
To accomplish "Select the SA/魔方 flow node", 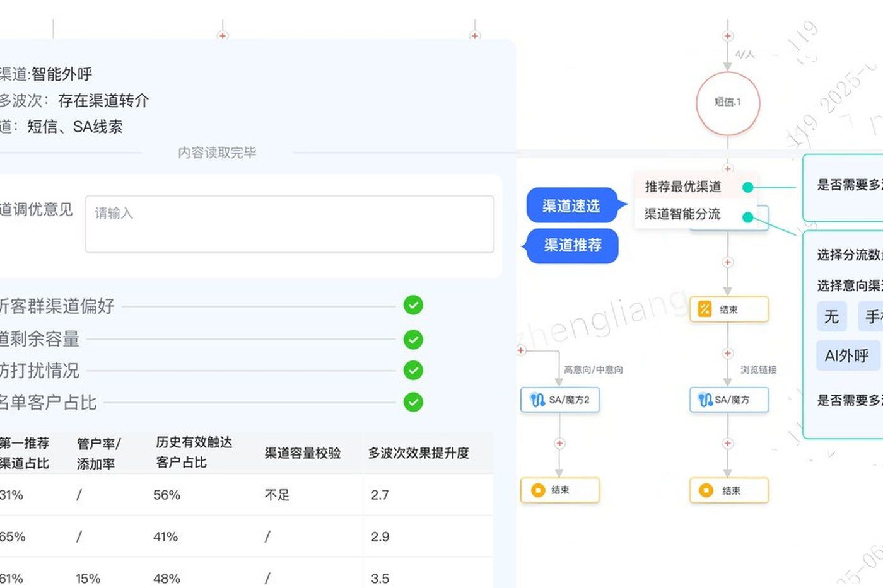I will click(729, 400).
